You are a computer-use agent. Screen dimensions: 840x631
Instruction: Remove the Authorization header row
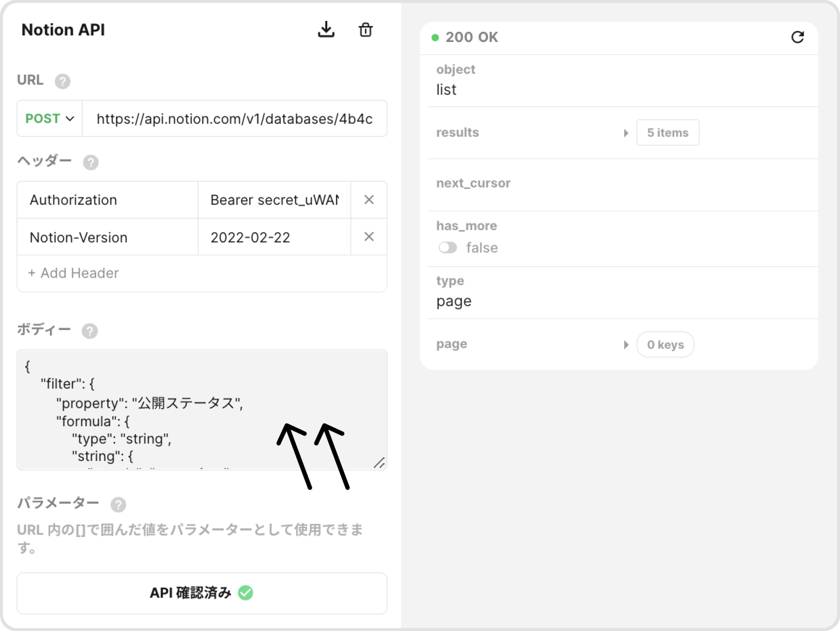(x=369, y=199)
